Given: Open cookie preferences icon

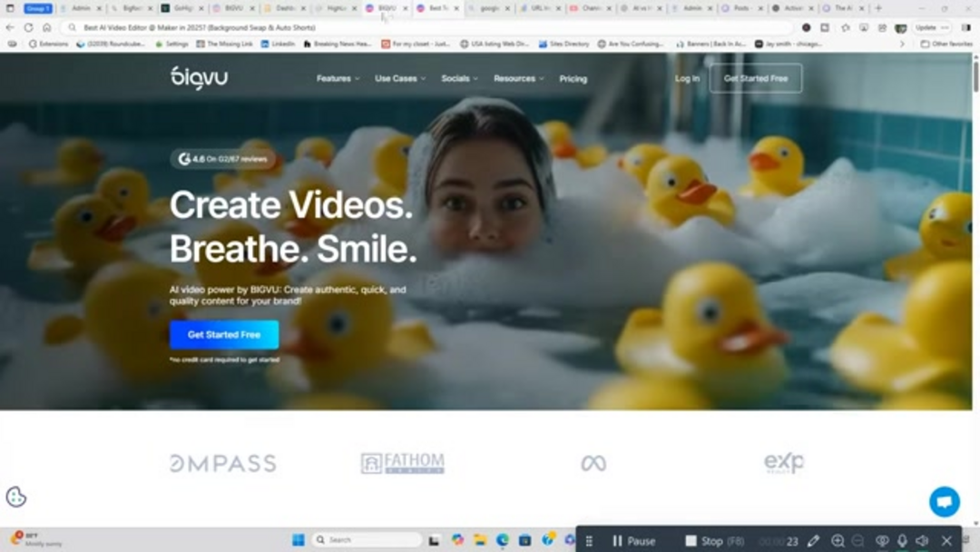Looking at the screenshot, I should pos(16,497).
